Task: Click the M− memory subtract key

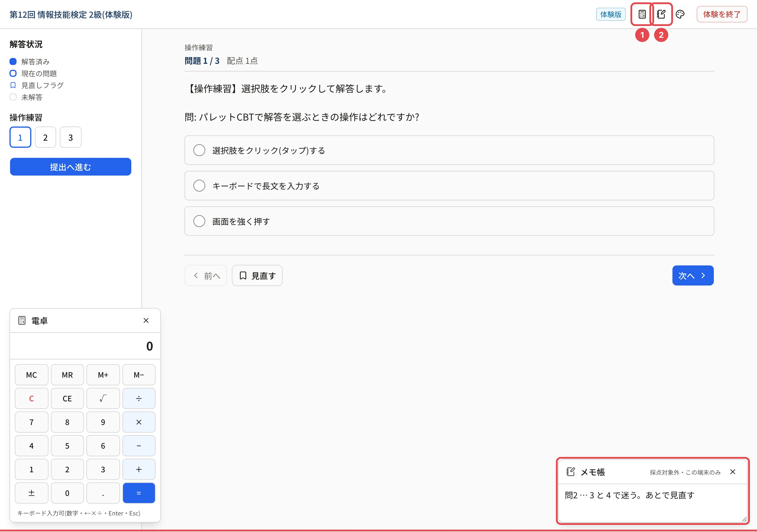Action: [x=139, y=375]
